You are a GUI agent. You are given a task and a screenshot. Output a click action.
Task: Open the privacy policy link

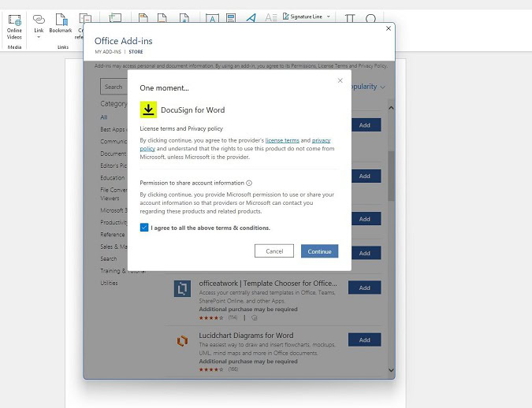click(321, 140)
